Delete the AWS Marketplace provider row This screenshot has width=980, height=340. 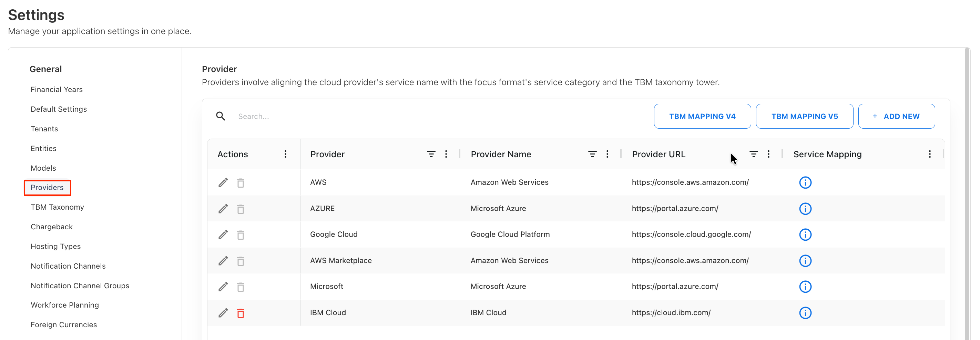pos(241,261)
